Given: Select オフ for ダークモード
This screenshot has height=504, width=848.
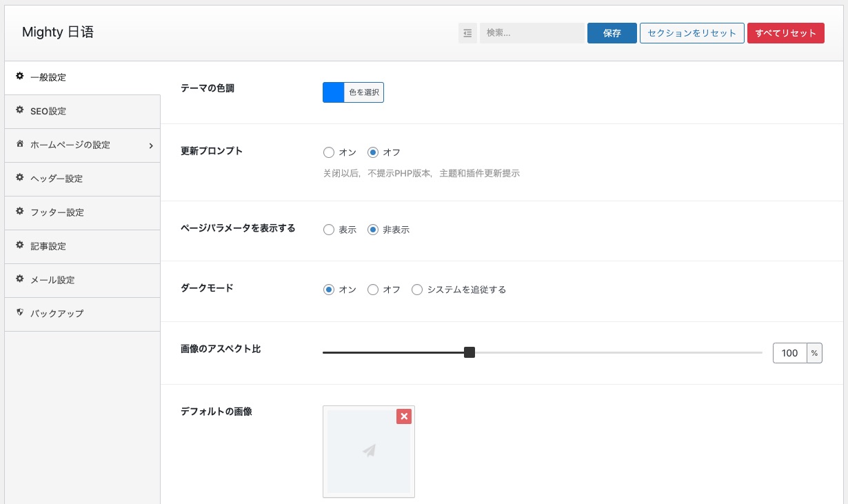Looking at the screenshot, I should [373, 290].
